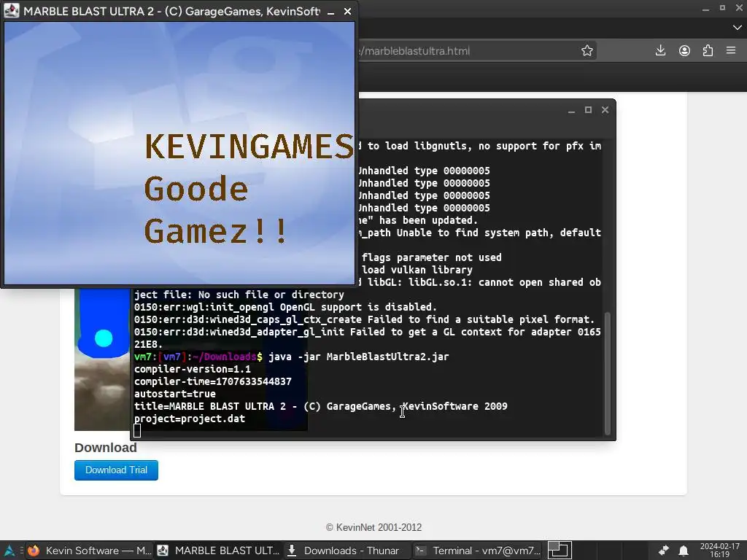Open the Firefox extensions puzzle icon
The height and width of the screenshot is (560, 747).
708,50
